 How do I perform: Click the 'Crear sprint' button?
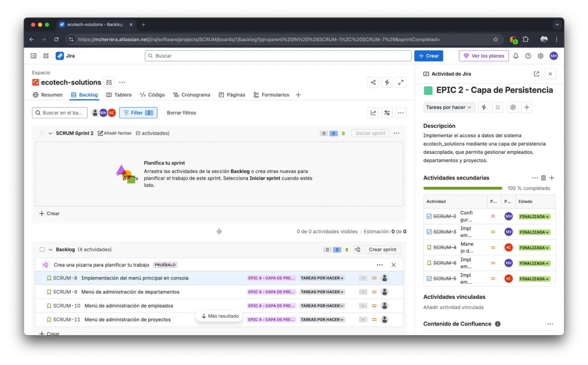click(x=382, y=250)
